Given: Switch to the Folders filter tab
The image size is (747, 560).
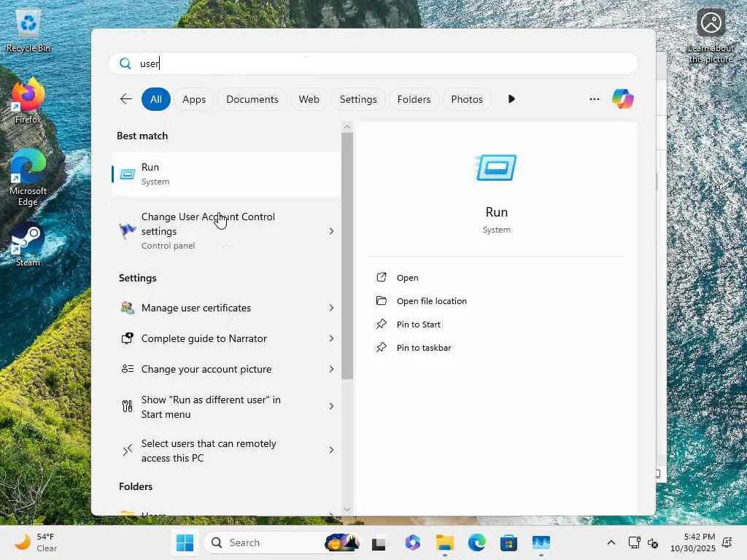Looking at the screenshot, I should [414, 99].
